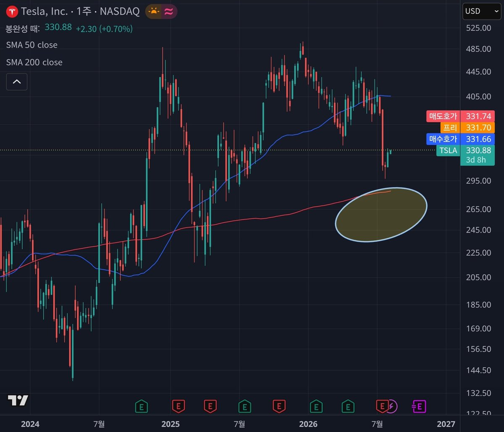Click the 405.00 price axis label
Screen dimensions: 504x432
coord(478,97)
